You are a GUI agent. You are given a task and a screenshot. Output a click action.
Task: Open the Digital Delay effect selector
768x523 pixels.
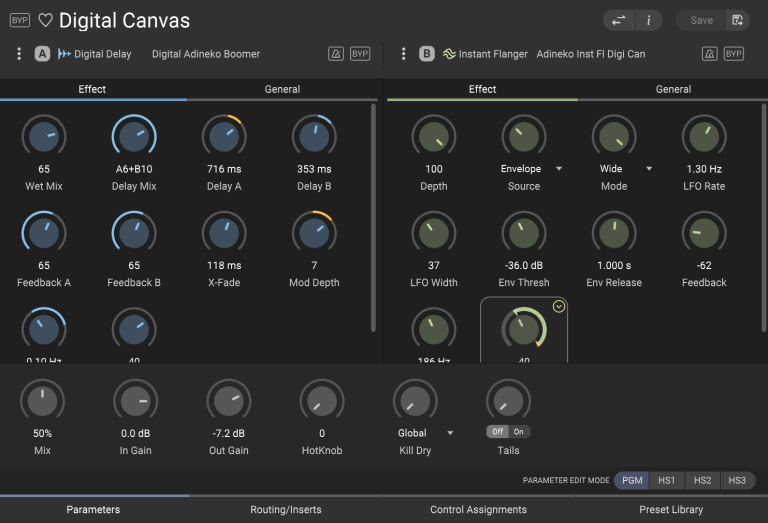click(x=102, y=54)
